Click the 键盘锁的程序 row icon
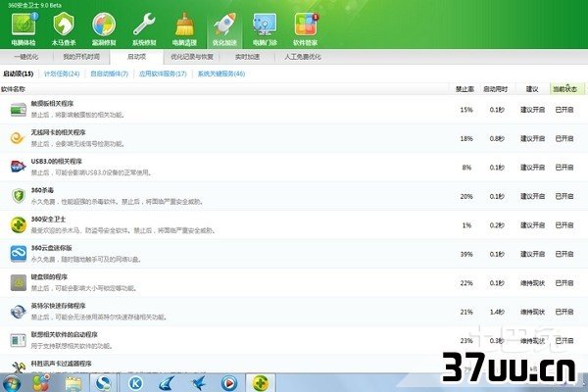 point(18,282)
